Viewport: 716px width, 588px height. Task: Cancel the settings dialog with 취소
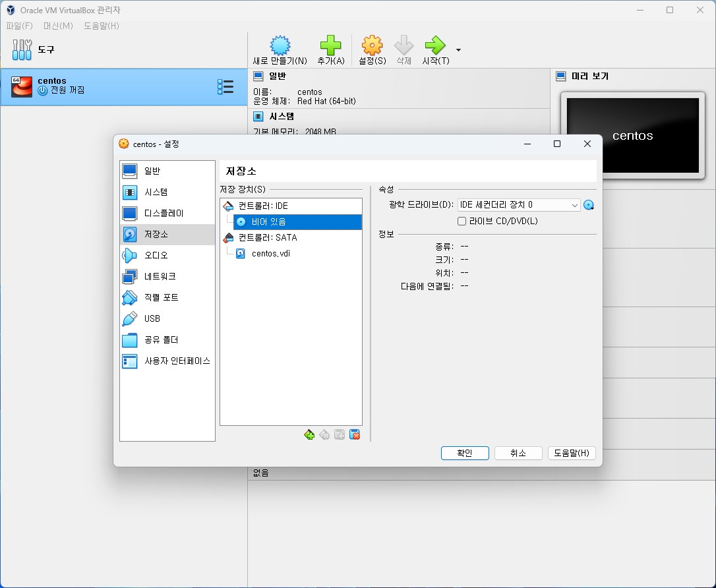(x=518, y=453)
